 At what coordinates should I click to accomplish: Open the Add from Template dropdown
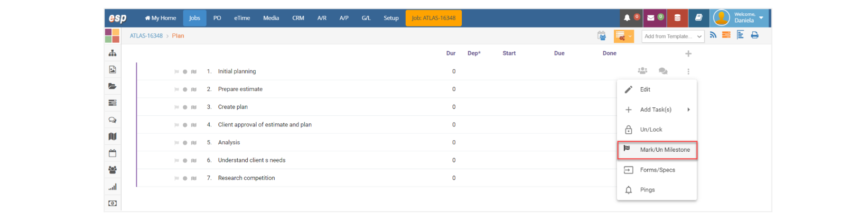(x=673, y=36)
